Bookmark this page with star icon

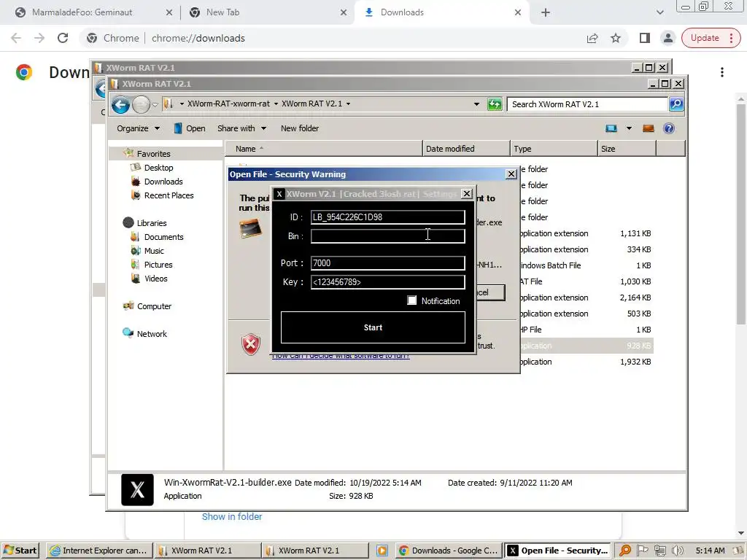point(616,38)
